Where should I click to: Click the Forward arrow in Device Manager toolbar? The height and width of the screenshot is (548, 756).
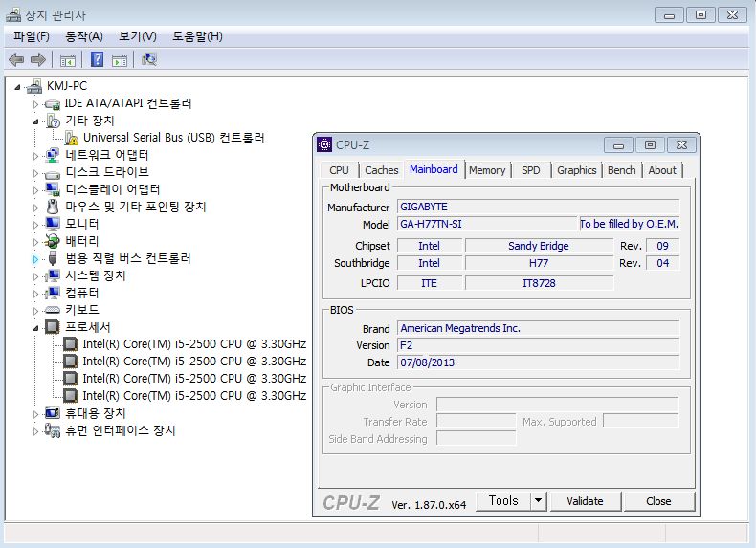coord(37,59)
